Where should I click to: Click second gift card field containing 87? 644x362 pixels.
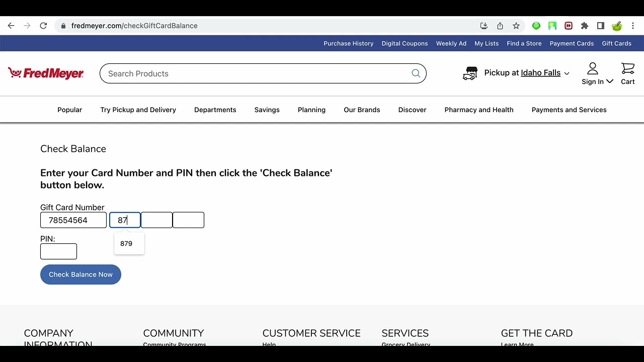click(125, 220)
